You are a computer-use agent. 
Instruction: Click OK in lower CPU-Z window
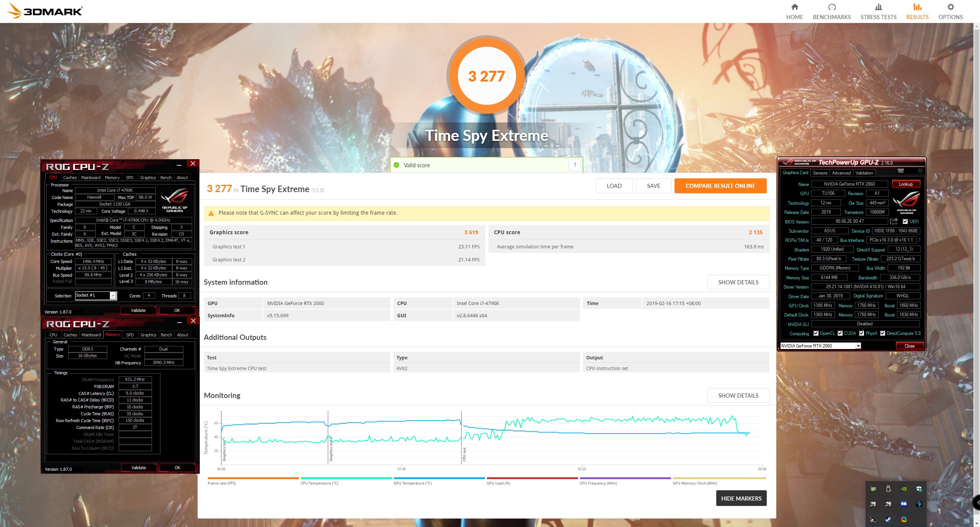[177, 468]
